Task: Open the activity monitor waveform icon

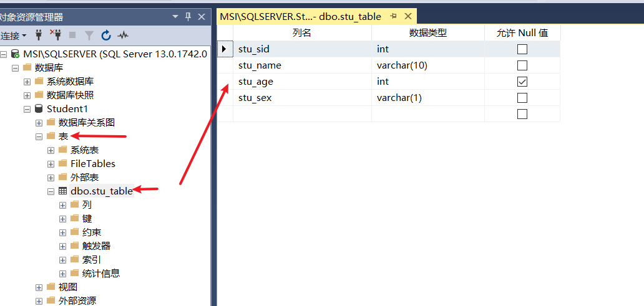Action: coord(123,36)
